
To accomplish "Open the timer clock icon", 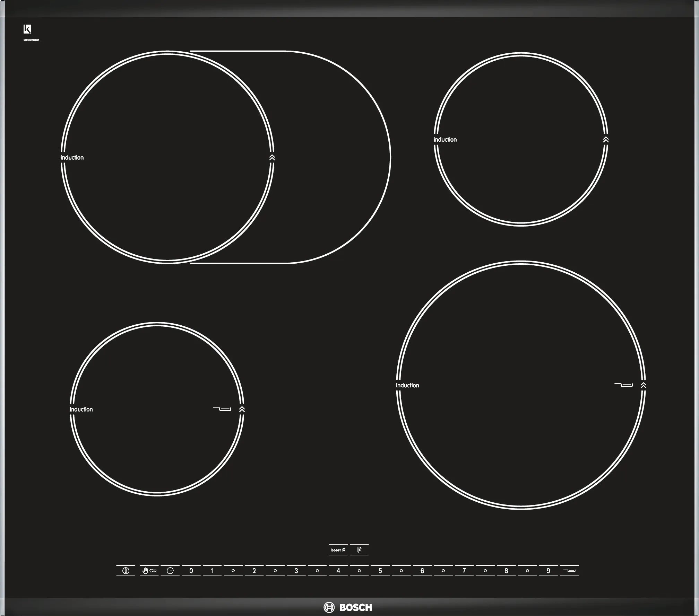I will [170, 570].
